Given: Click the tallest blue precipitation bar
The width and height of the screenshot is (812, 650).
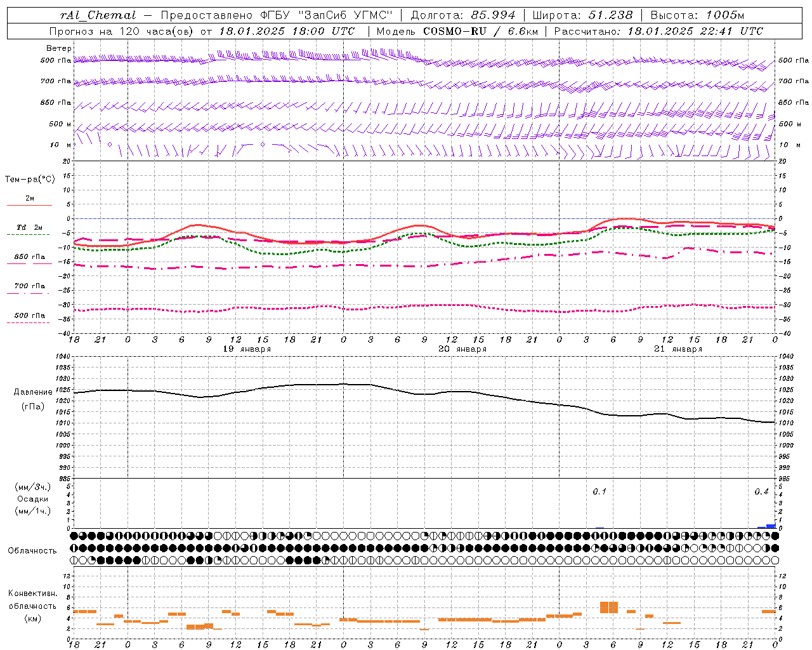Looking at the screenshot, I should [x=771, y=526].
